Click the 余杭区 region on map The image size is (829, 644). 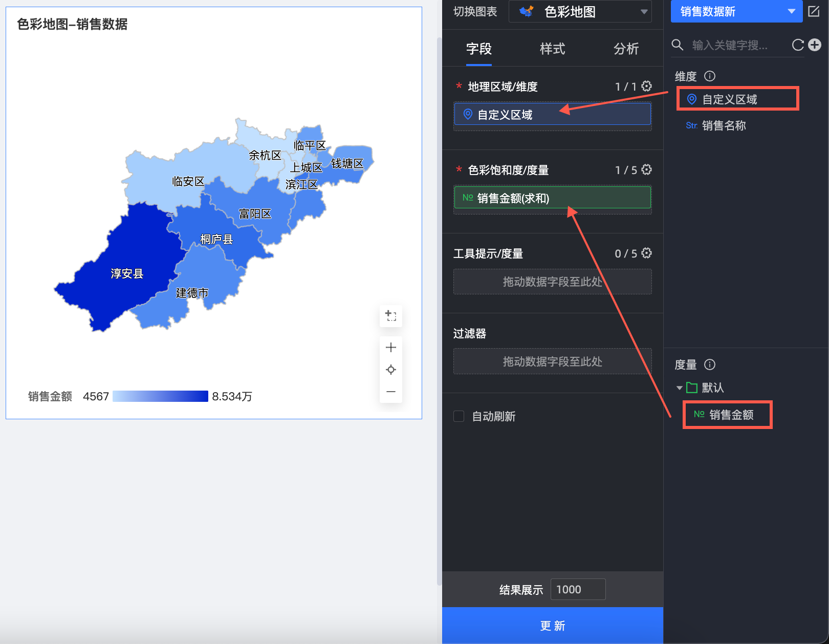point(265,155)
